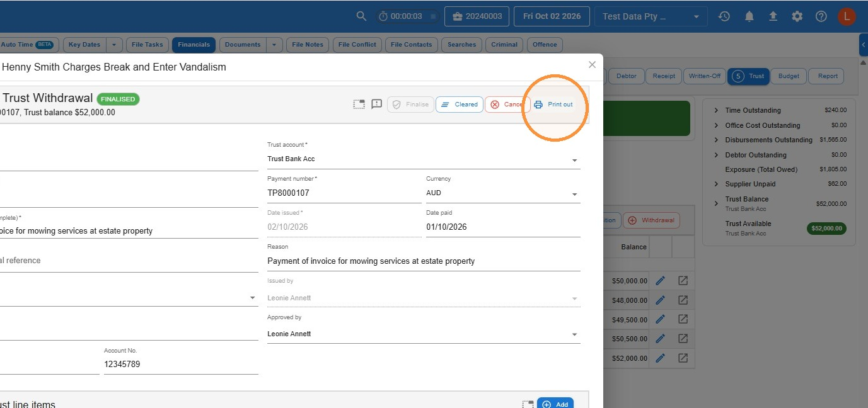Click the Print out button

coord(553,105)
